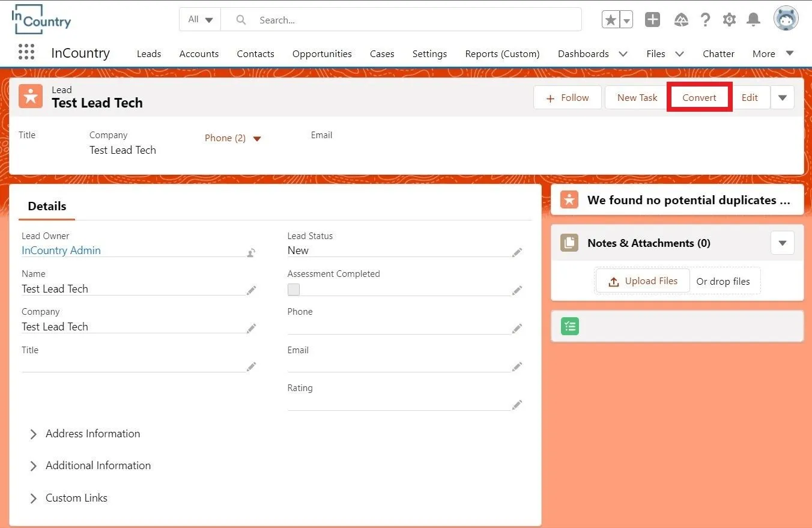Open the Reports (Custom) tab
This screenshot has width=812, height=528.
(502, 53)
